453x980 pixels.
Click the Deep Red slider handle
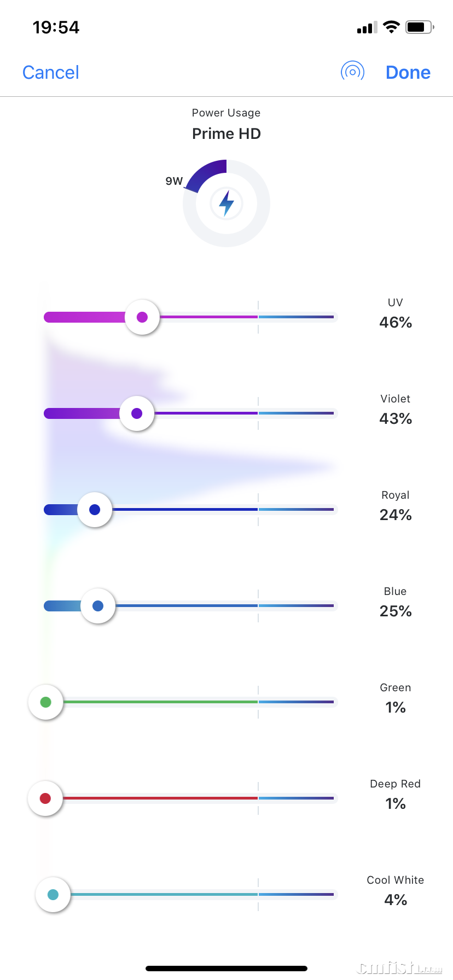[x=45, y=798]
